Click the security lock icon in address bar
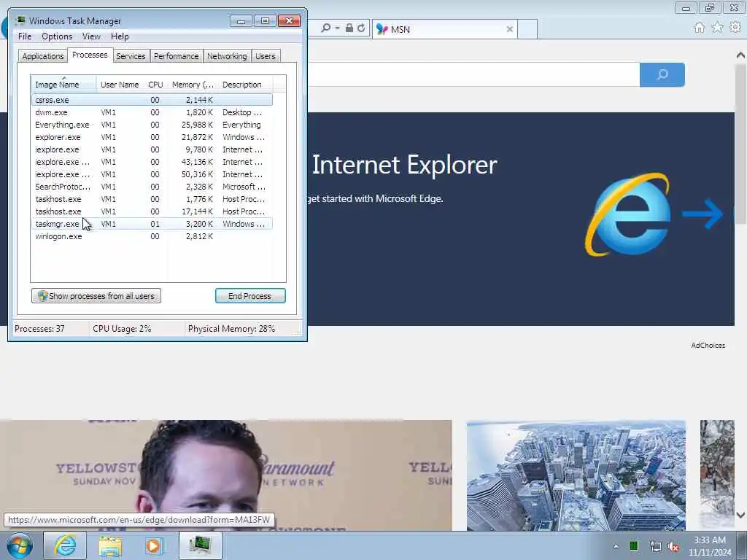This screenshot has width=747, height=560. click(349, 28)
